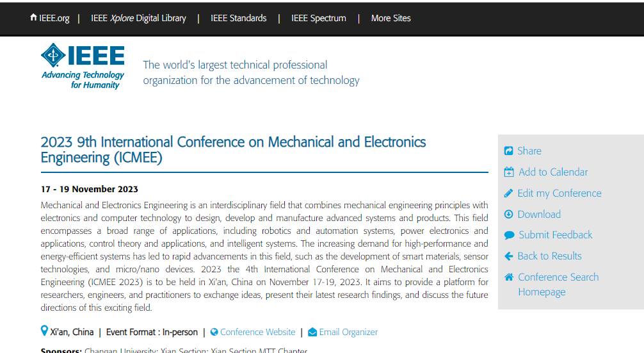The image size is (644, 353).
Task: Click the house icon for Conference Search Homepage
Action: (x=509, y=277)
